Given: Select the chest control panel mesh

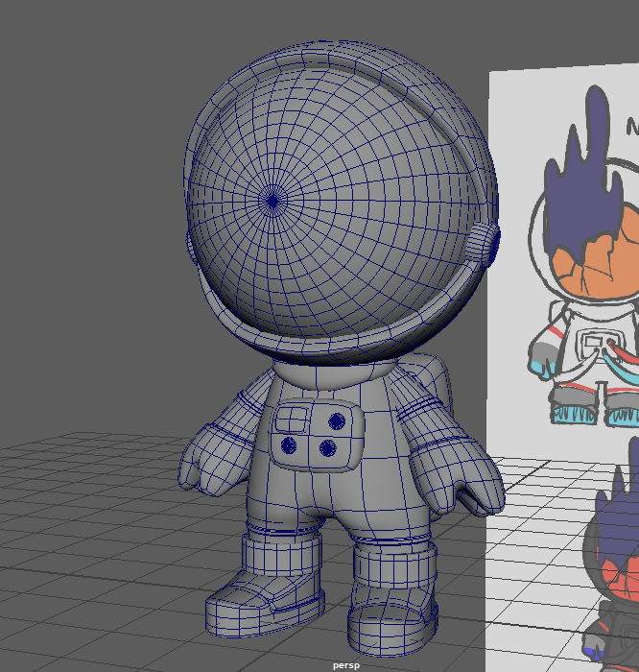Looking at the screenshot, I should point(317,436).
